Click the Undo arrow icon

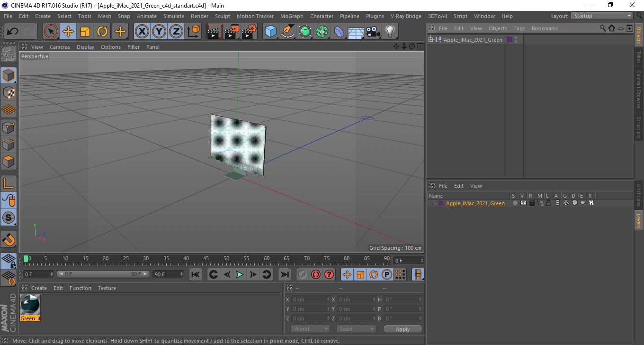[13, 32]
